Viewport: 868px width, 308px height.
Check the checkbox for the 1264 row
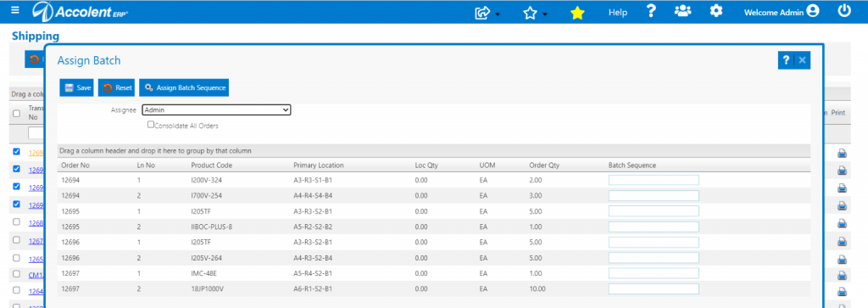[17, 289]
